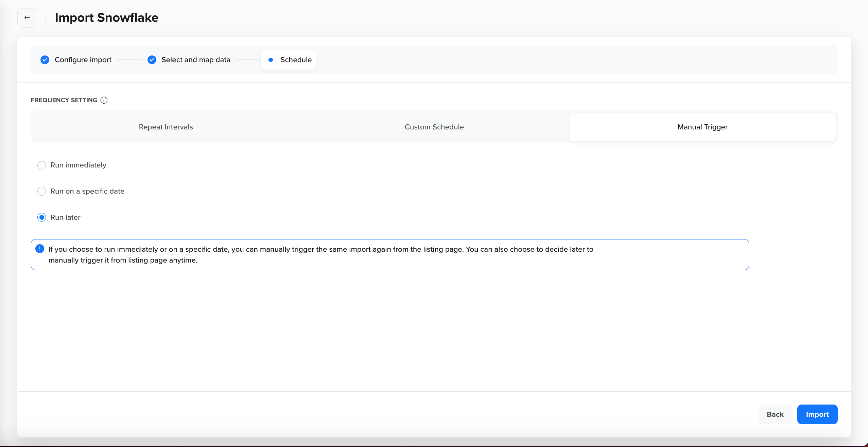This screenshot has width=868, height=447.
Task: Open the Manual Trigger tab
Action: pyautogui.click(x=702, y=127)
